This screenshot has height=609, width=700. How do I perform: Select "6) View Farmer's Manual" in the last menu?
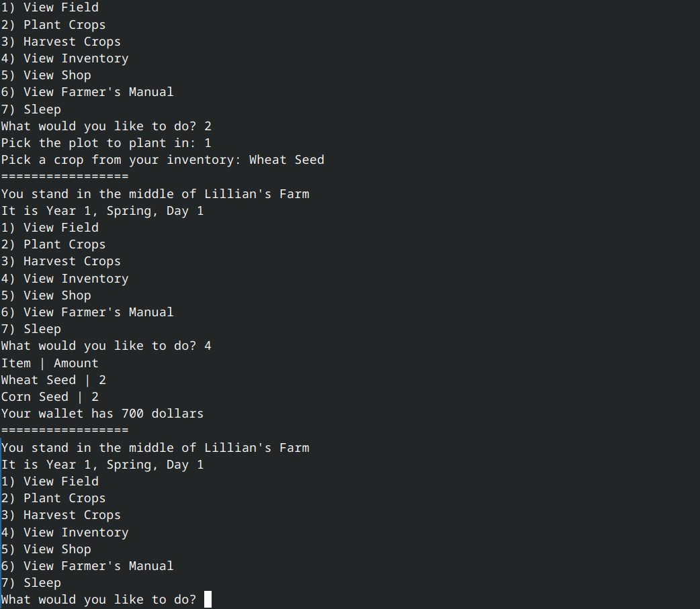(x=87, y=566)
